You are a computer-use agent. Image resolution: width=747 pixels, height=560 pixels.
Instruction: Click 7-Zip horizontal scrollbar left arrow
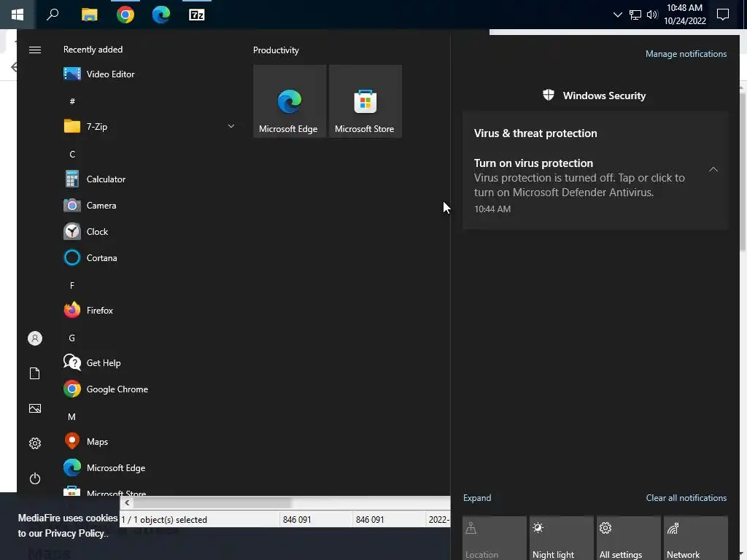(x=127, y=503)
